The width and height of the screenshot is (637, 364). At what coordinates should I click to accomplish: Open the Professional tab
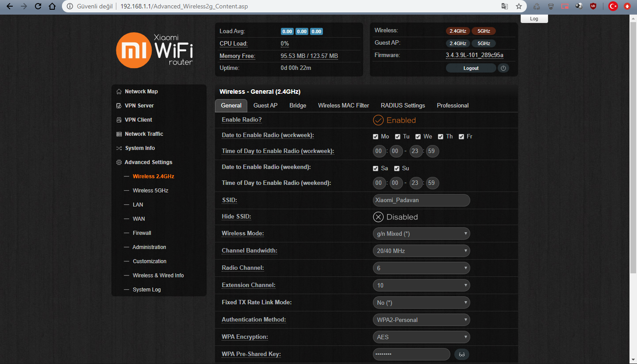click(x=453, y=105)
